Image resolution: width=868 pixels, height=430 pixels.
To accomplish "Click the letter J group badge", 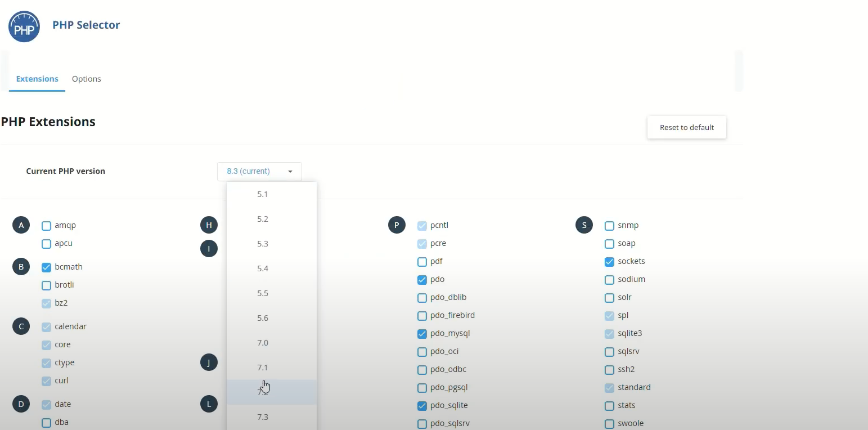I will coord(209,362).
